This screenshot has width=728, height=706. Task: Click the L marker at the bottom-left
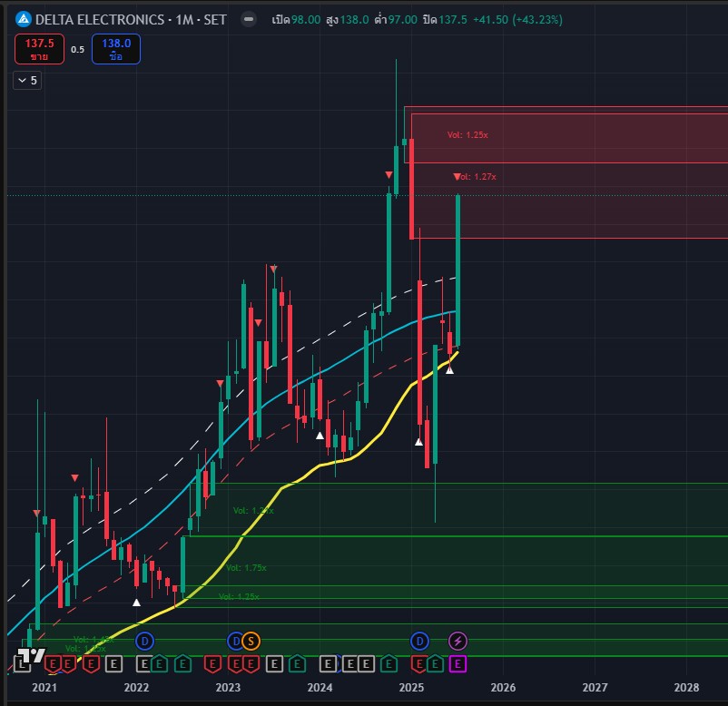point(21,664)
